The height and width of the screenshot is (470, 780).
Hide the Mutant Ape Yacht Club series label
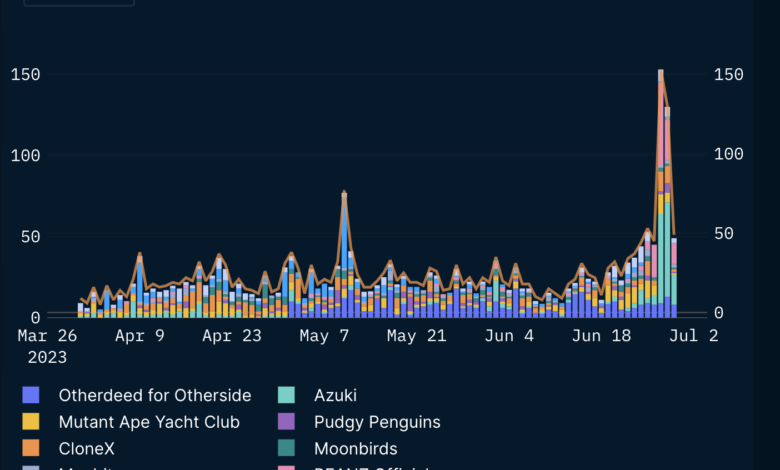click(149, 422)
